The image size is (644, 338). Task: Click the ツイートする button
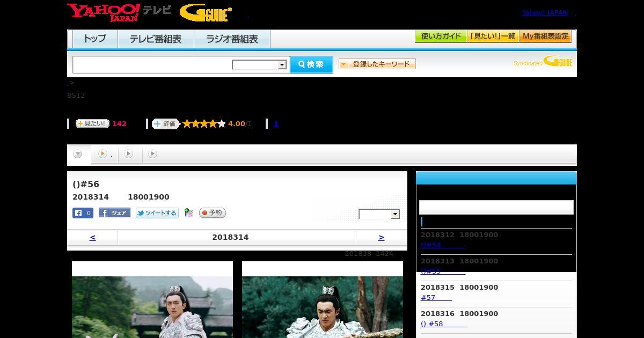coord(157,213)
